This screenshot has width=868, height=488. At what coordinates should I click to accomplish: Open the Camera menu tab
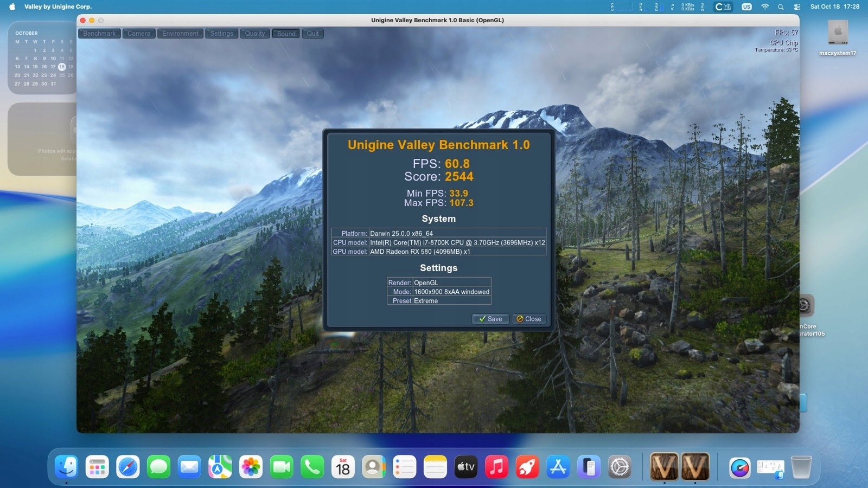(x=139, y=34)
